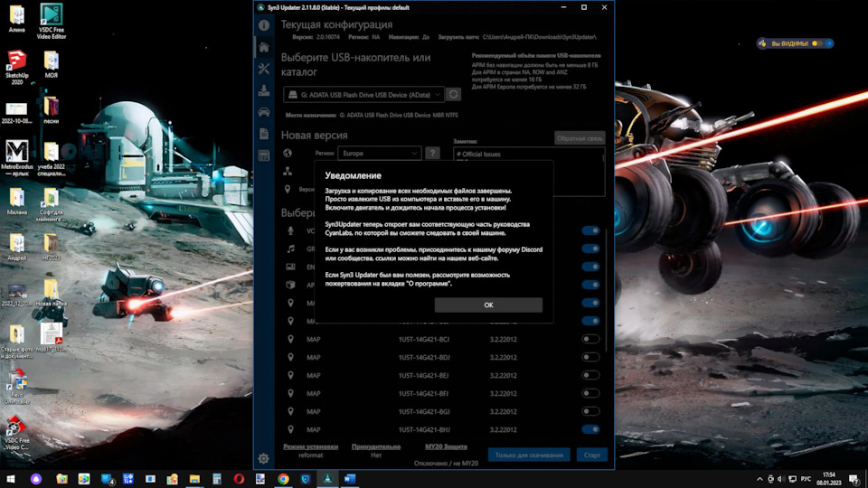Screen dimensions: 868x488
Task: Click the 'Обратная связь' button
Action: [580, 138]
